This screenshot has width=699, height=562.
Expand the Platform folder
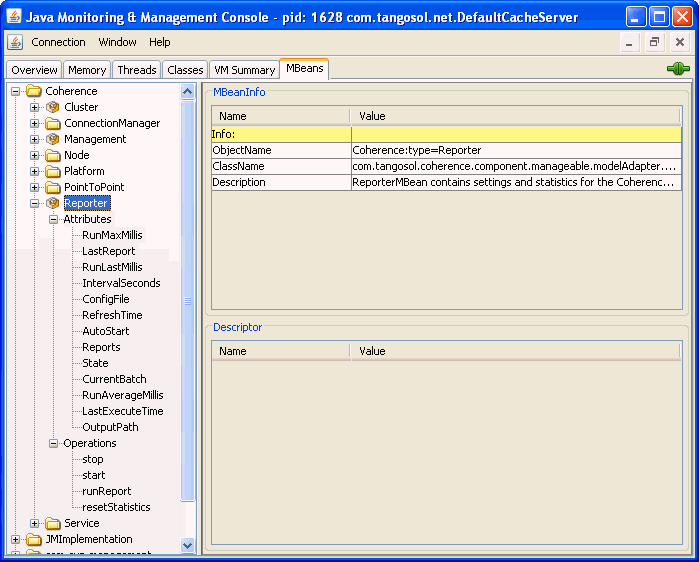coord(34,172)
